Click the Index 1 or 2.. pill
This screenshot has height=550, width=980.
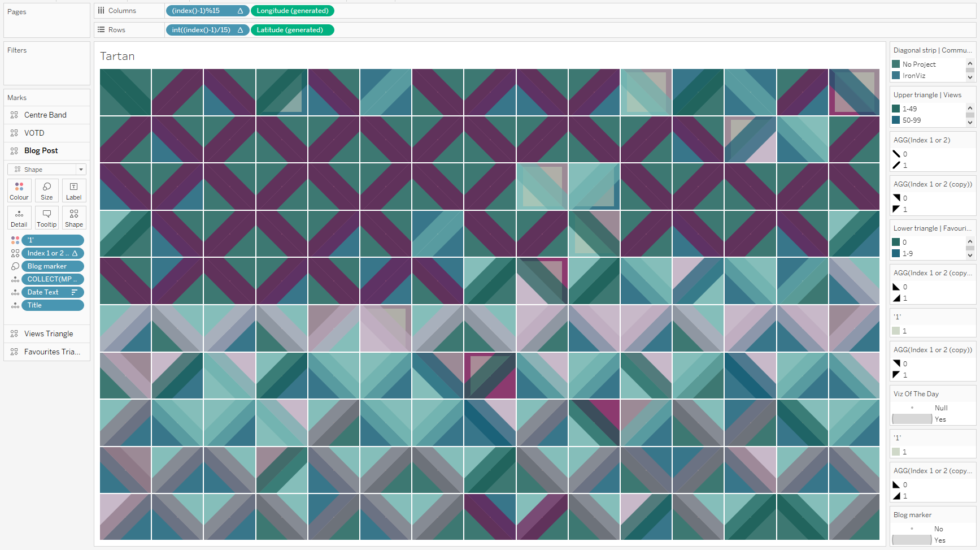[53, 253]
